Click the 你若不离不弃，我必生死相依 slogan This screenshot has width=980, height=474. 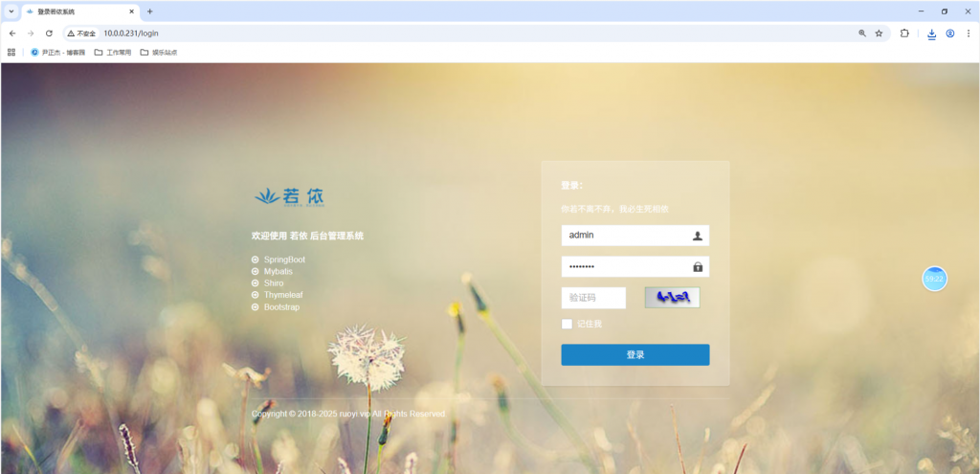pyautogui.click(x=615, y=209)
